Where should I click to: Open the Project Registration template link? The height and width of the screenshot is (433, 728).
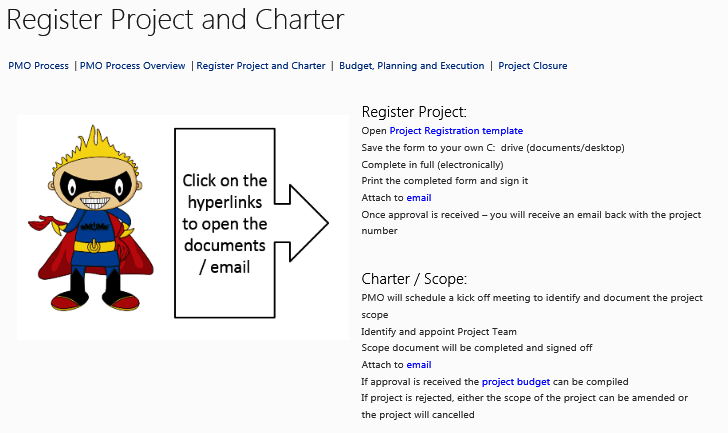(x=456, y=131)
